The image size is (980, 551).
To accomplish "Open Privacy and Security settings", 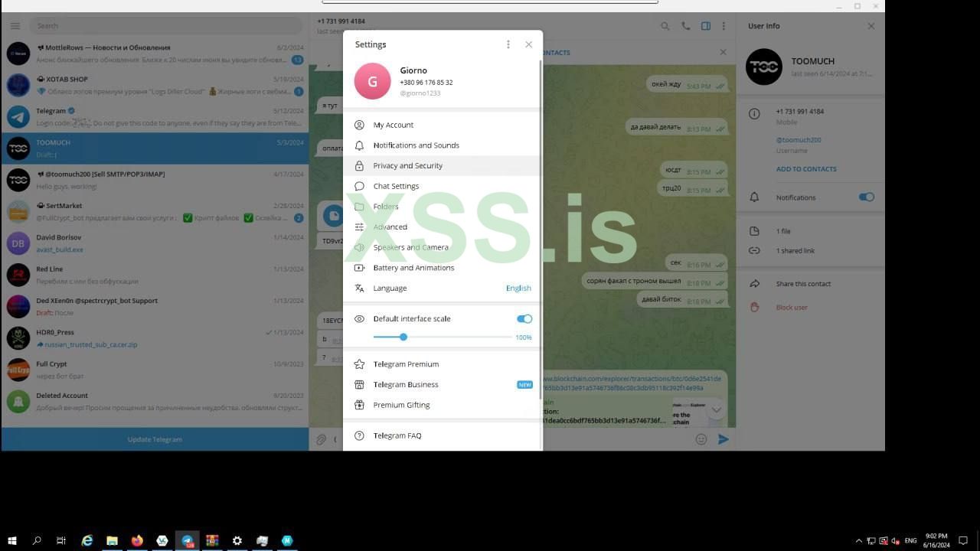I will (x=443, y=165).
